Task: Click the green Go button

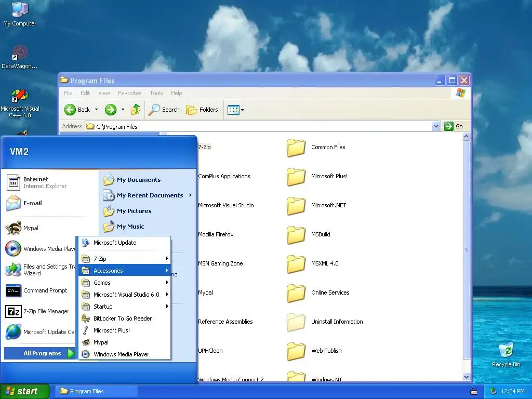Action: click(x=454, y=126)
